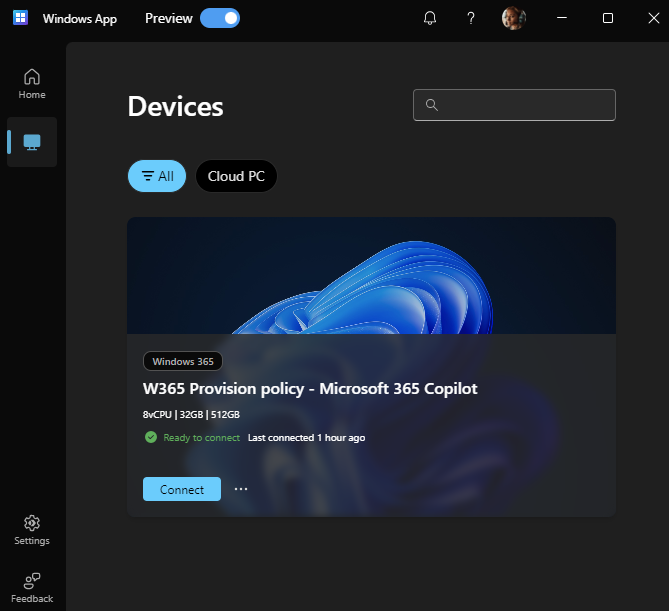Focus the Devices search field
Viewport: 669px width, 611px height.
(x=514, y=105)
